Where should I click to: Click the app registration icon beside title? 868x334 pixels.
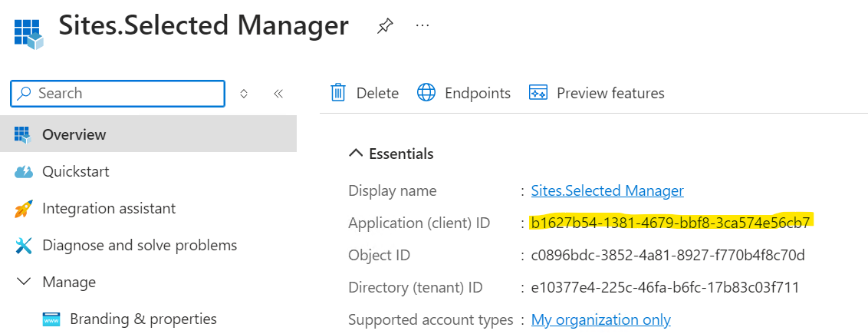(x=28, y=35)
